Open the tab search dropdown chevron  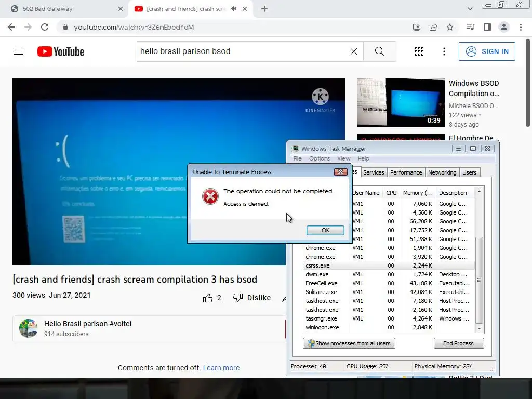(470, 9)
